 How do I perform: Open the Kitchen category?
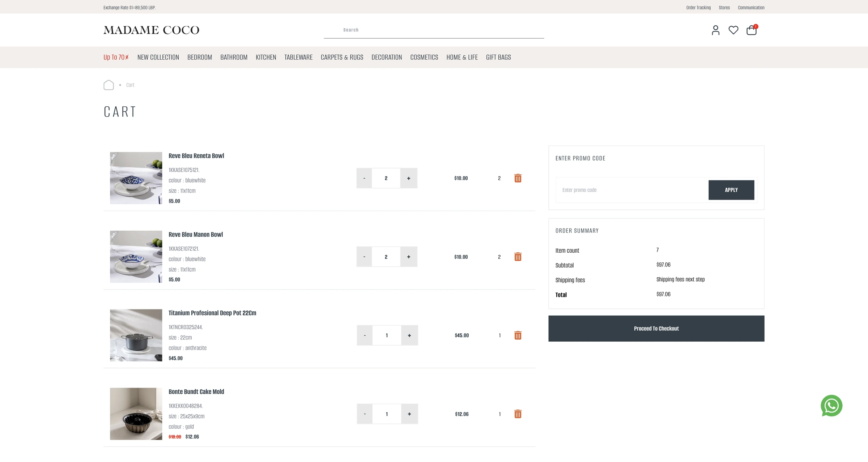point(266,57)
